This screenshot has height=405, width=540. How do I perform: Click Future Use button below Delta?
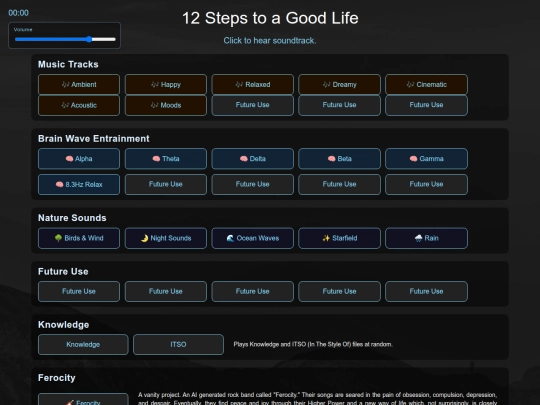(x=252, y=185)
